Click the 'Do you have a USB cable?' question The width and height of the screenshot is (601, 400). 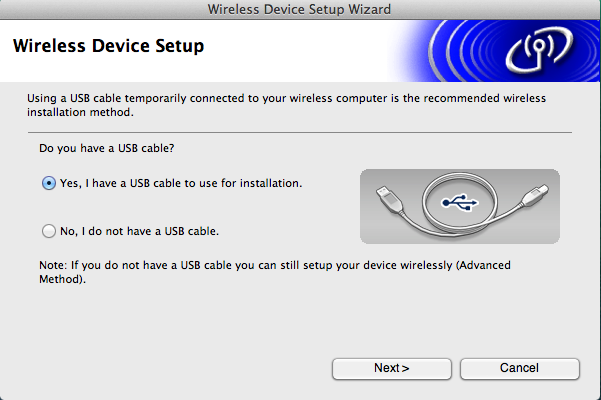107,148
